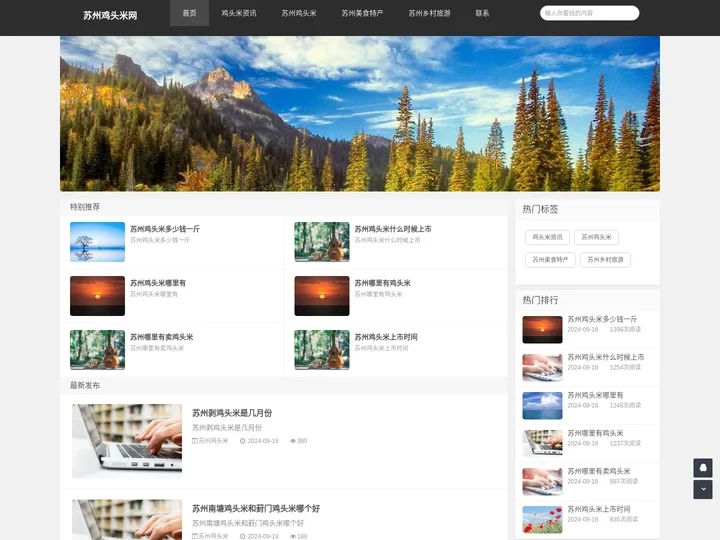Open the 首页 nav tab
The width and height of the screenshot is (720, 540).
coord(189,13)
